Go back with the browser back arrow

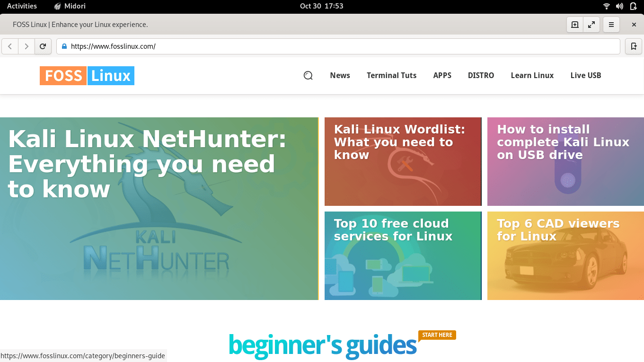(x=10, y=46)
